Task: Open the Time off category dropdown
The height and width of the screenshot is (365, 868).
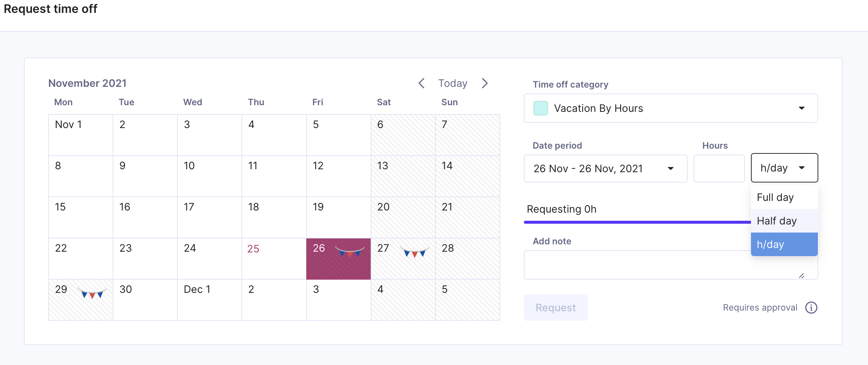Action: pyautogui.click(x=671, y=108)
